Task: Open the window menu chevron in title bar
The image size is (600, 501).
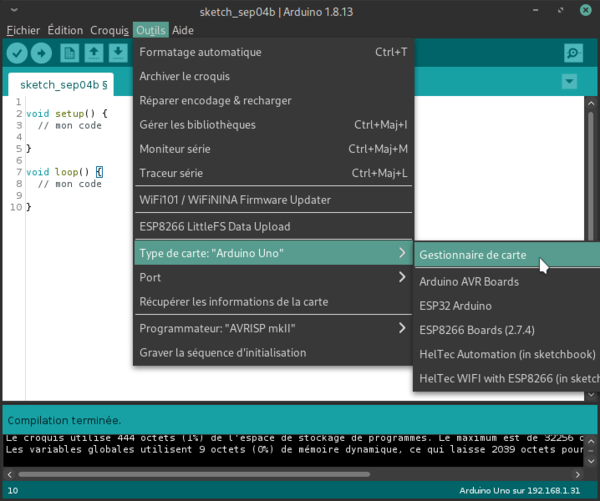Action: click(x=14, y=10)
